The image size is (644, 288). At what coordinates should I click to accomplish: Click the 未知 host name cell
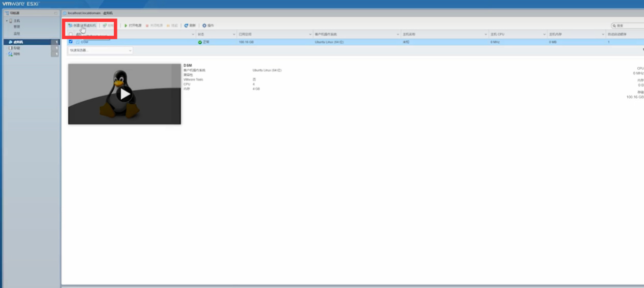coord(406,42)
